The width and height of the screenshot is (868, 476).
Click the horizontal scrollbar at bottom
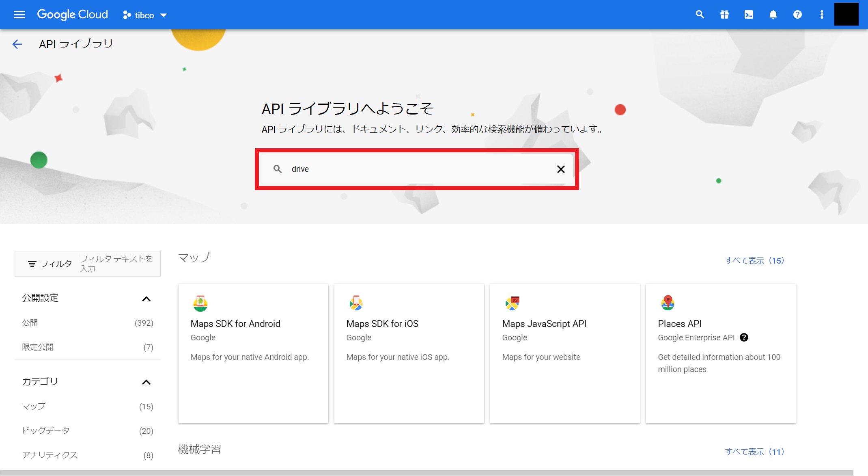[x=426, y=473]
